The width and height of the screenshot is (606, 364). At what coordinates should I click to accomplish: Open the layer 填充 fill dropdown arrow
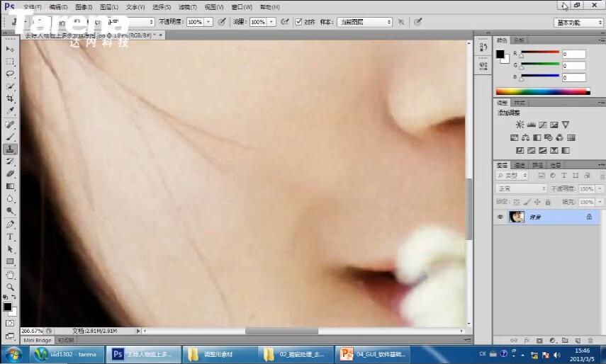(x=600, y=202)
